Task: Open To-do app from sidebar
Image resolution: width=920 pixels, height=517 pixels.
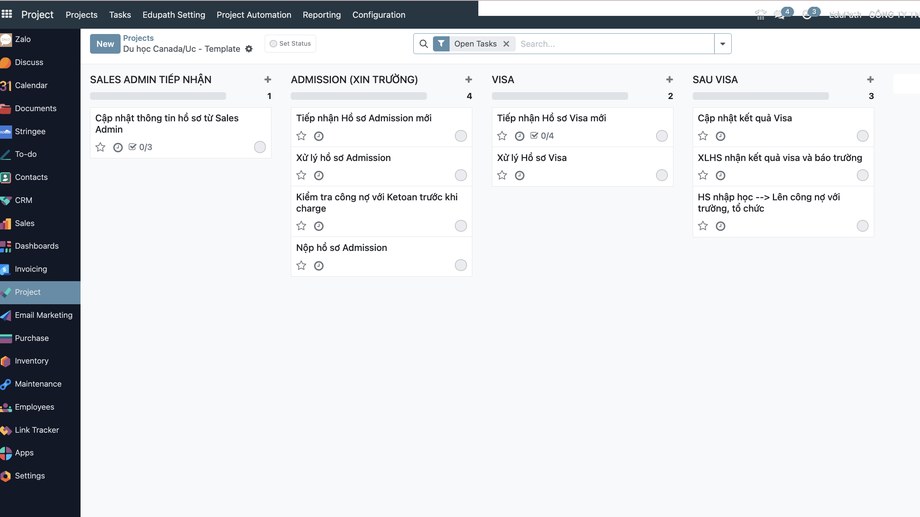Action: 40,154
